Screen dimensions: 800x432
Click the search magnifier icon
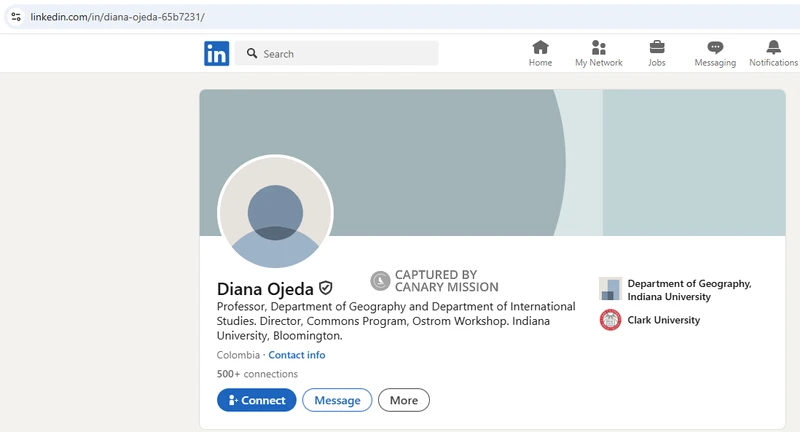252,54
